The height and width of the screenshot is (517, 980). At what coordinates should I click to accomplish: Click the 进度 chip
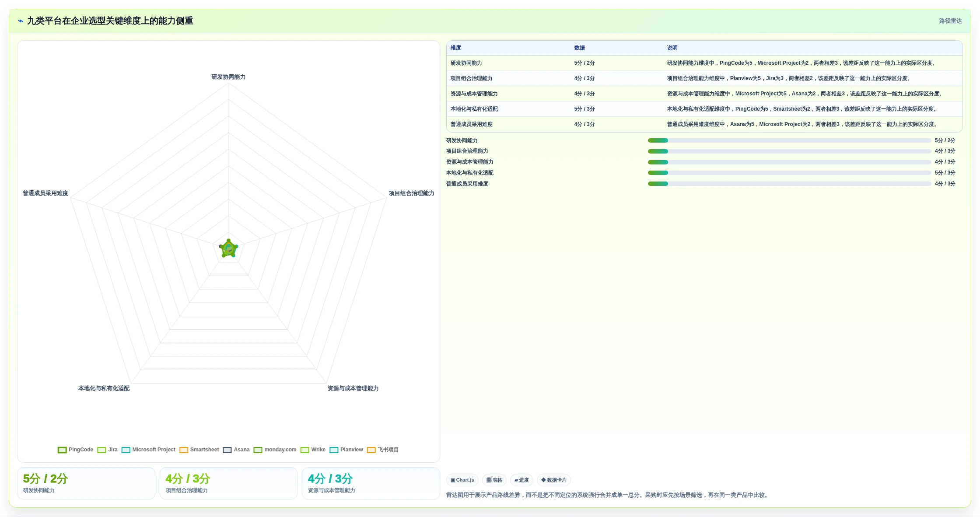[x=521, y=480]
